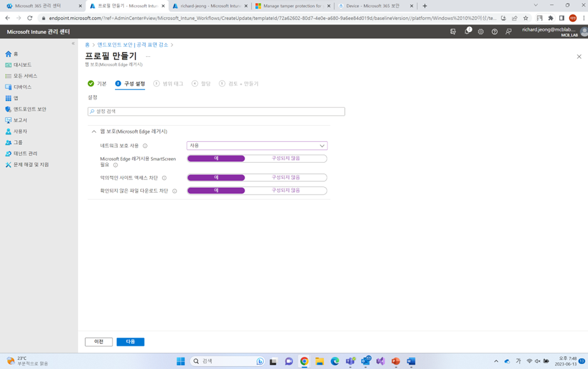
Task: Show info for SmartScreen 필요 setting
Action: coord(116,165)
